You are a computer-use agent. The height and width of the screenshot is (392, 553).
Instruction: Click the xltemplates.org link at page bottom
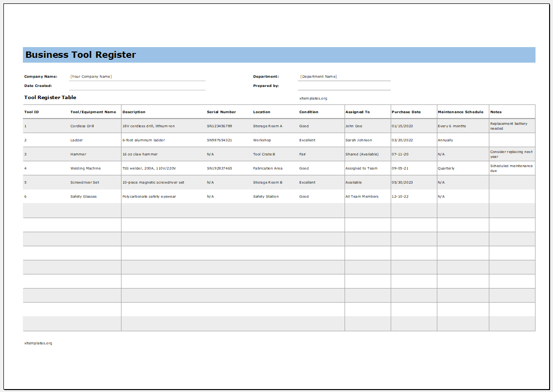(38, 343)
